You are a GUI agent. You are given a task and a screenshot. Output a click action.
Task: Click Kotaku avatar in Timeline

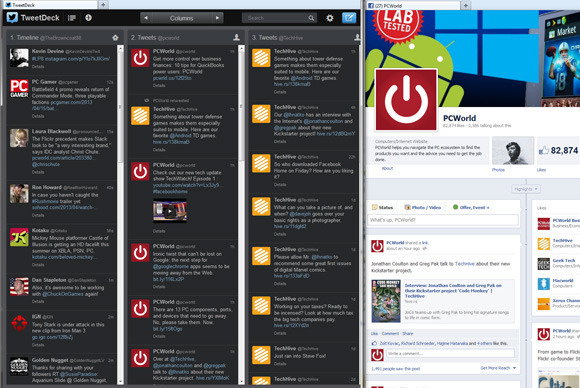point(19,237)
